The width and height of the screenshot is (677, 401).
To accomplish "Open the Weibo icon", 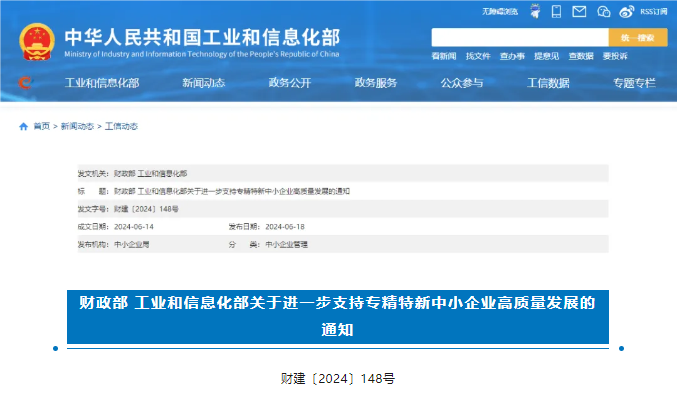I will pos(626,12).
